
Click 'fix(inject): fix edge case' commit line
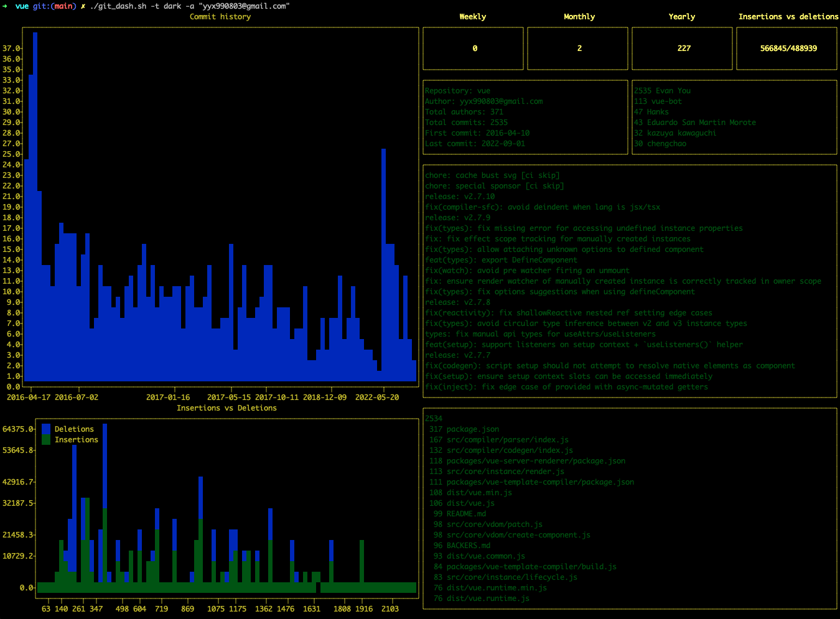point(566,387)
